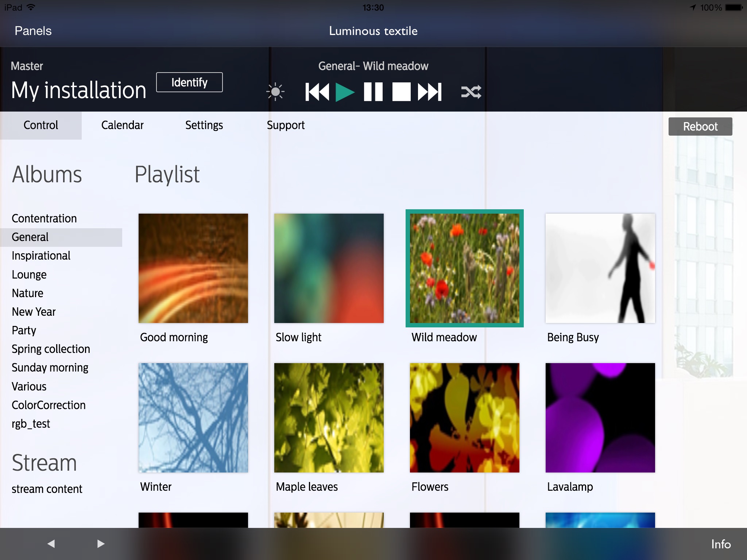Go to the Support tab
This screenshot has height=560, width=747.
click(x=286, y=125)
